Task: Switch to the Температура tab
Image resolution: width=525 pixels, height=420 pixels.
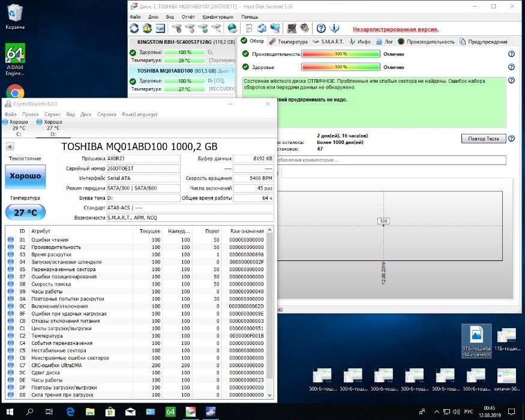Action: point(288,41)
